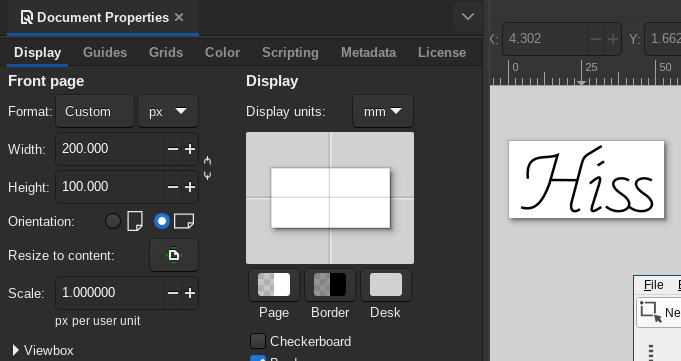
Task: Click the landscape page icon
Action: (184, 221)
